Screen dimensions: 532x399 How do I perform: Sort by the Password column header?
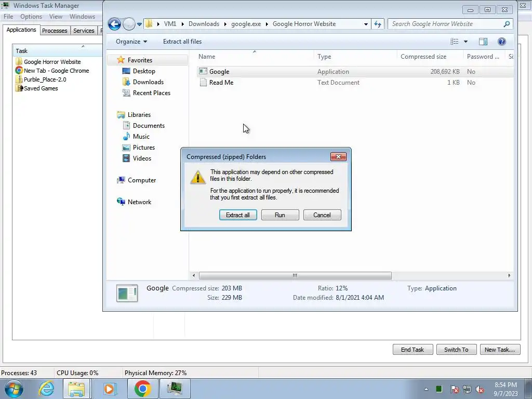click(484, 57)
